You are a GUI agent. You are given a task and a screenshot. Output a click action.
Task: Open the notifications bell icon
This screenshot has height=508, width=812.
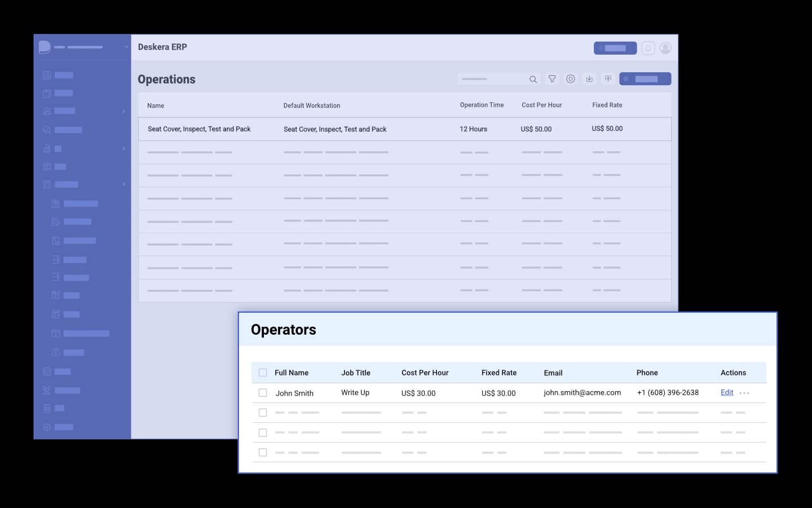648,48
